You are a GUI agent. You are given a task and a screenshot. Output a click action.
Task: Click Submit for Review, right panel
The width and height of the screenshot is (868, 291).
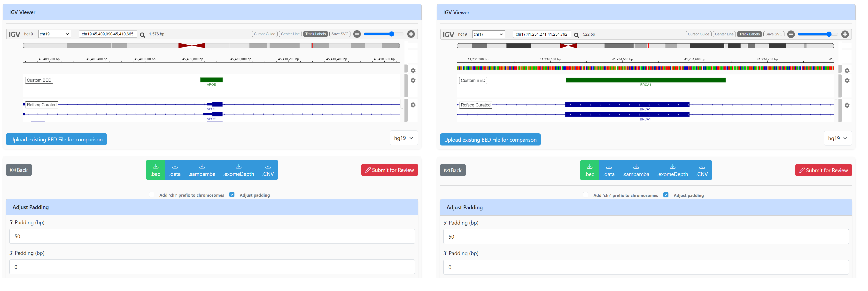[823, 170]
